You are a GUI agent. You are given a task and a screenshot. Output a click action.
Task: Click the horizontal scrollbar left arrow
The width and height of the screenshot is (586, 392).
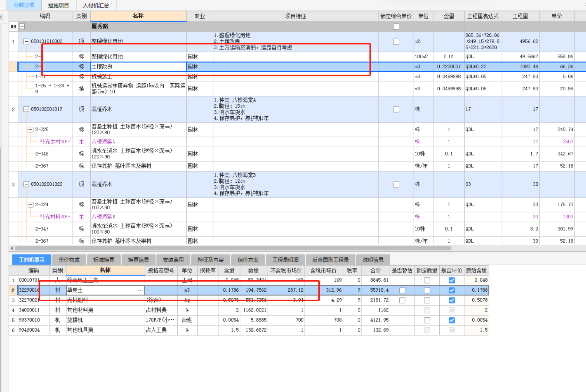(12, 248)
